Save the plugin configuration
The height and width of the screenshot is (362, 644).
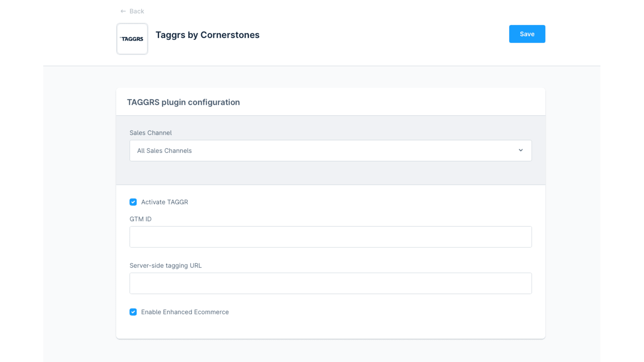(x=527, y=34)
